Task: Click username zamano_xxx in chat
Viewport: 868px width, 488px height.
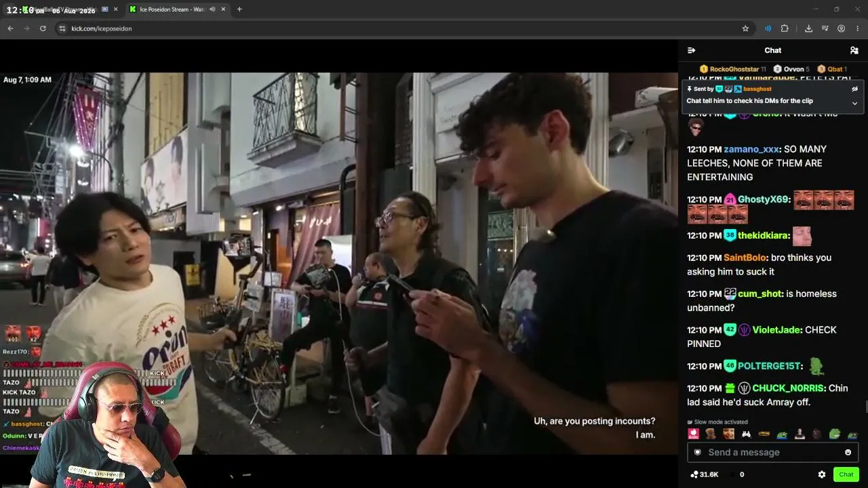Action: 751,149
